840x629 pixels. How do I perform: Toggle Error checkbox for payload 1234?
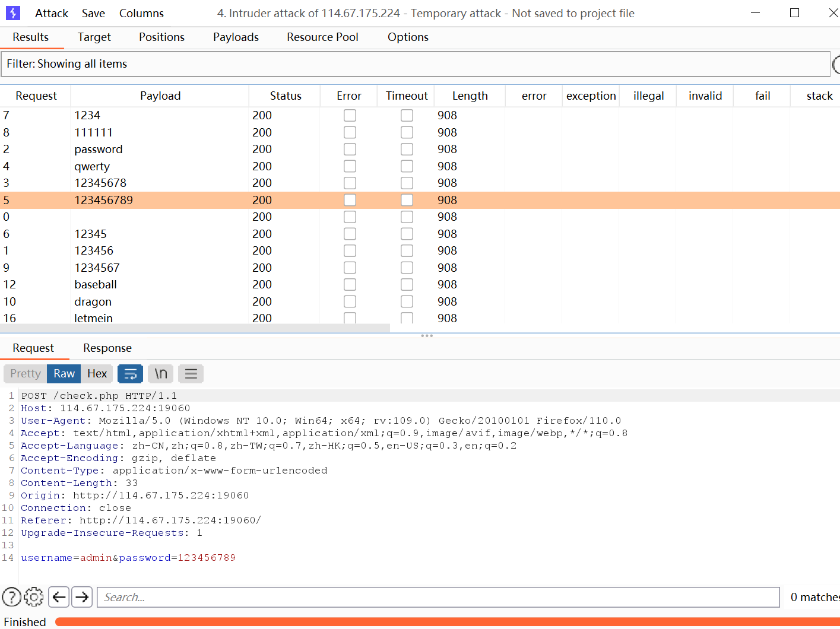coord(350,115)
